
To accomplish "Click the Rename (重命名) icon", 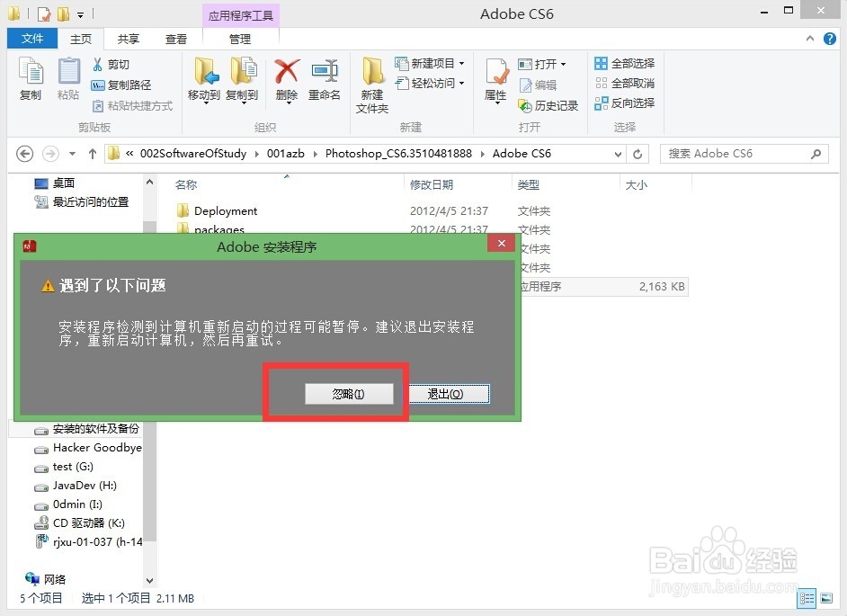I will 325,72.
